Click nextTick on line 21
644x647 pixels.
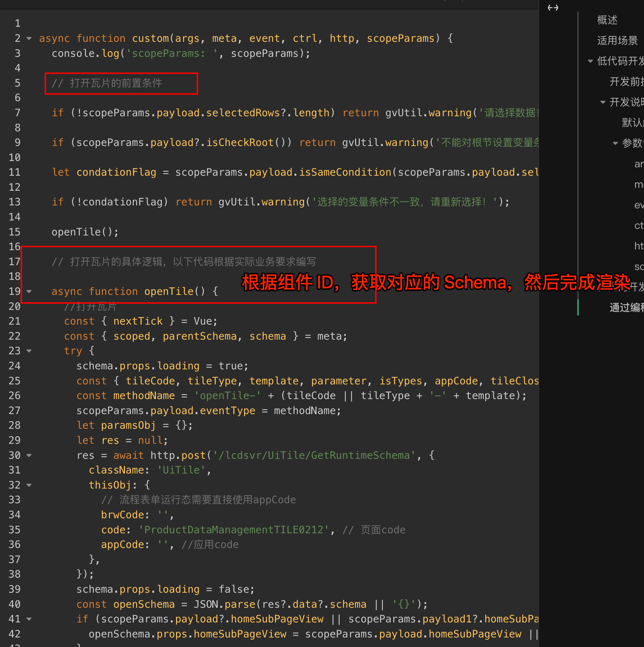coord(138,321)
